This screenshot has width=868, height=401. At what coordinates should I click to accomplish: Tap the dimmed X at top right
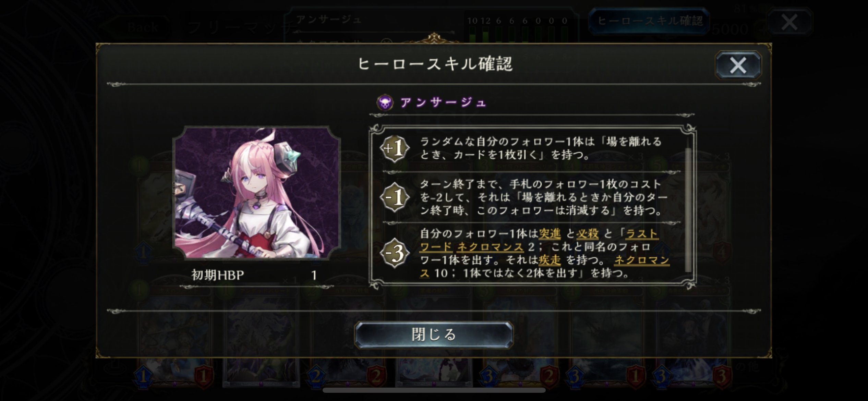point(789,22)
